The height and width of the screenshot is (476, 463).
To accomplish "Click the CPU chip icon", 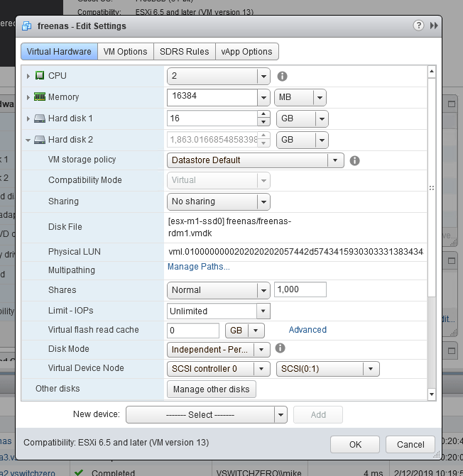I will click(40, 75).
